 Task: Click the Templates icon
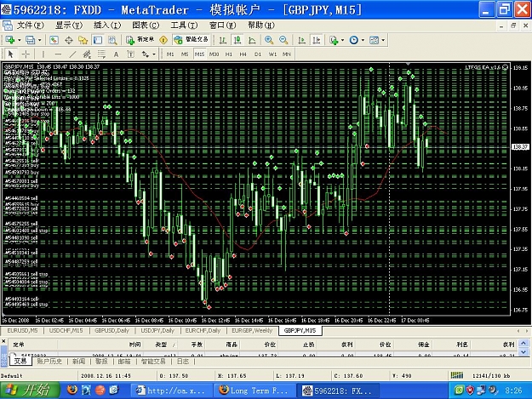(374, 40)
